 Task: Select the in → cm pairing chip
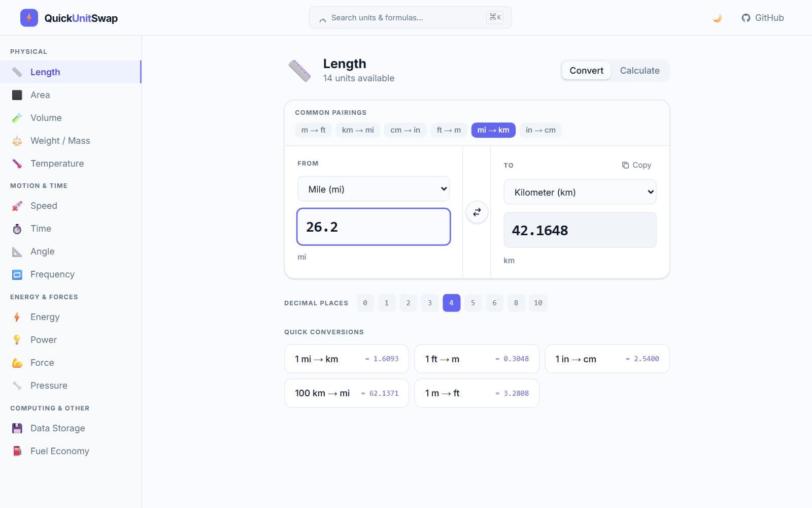click(x=540, y=130)
